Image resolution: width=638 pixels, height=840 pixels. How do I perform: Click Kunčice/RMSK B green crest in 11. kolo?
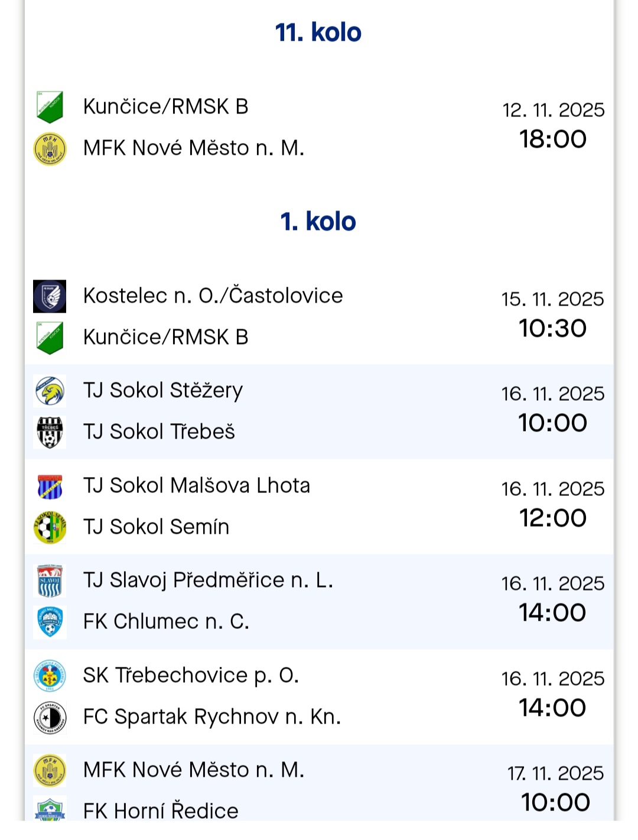[x=50, y=107]
